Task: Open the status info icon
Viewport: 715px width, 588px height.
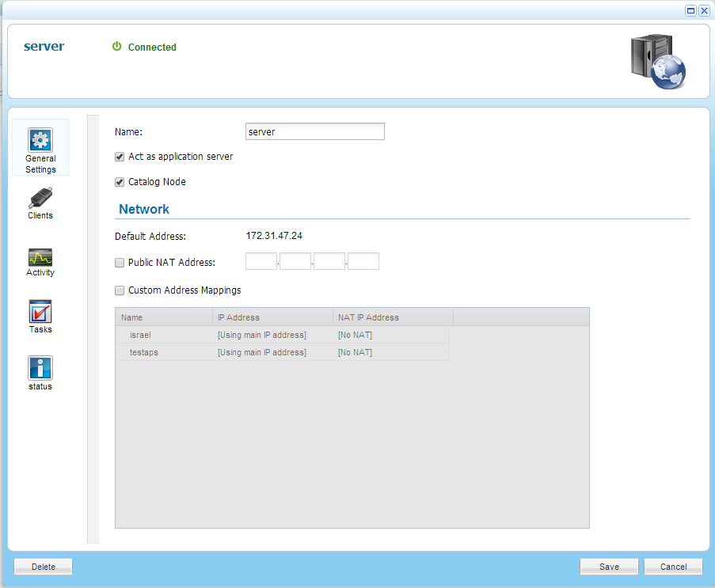Action: (x=40, y=368)
